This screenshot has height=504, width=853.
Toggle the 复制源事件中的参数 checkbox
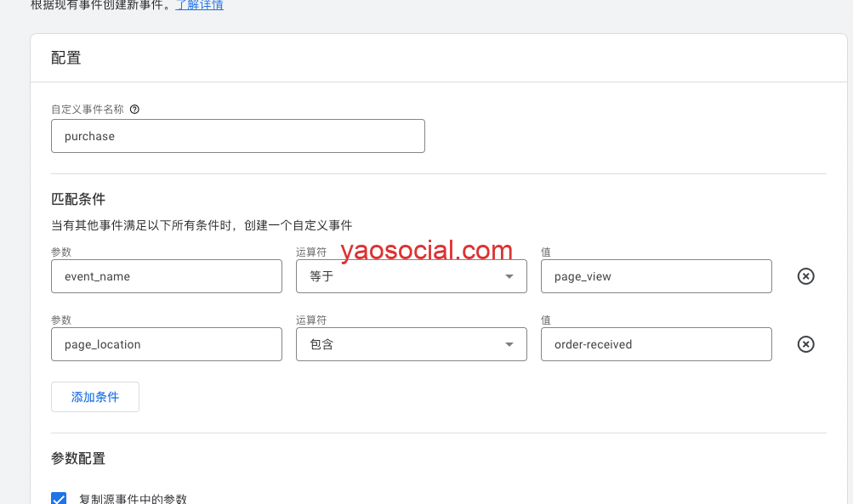[59, 499]
